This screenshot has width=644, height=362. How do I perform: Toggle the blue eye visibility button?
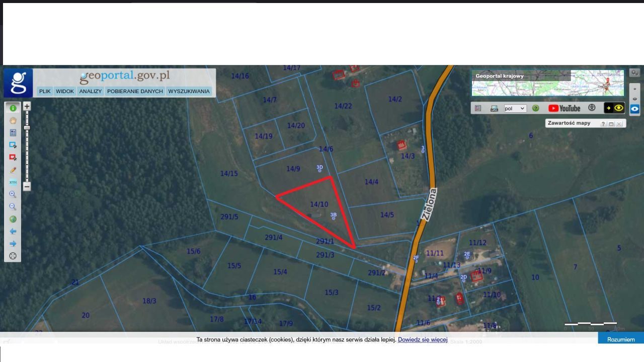(635, 109)
